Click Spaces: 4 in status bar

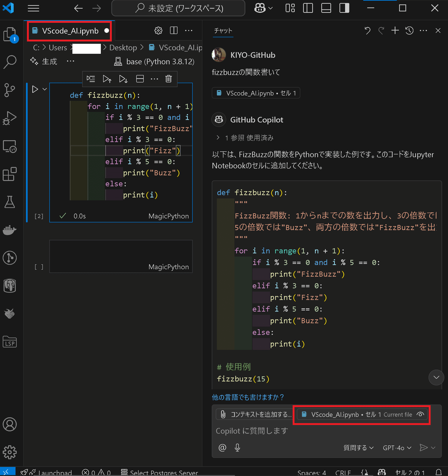(x=312, y=473)
